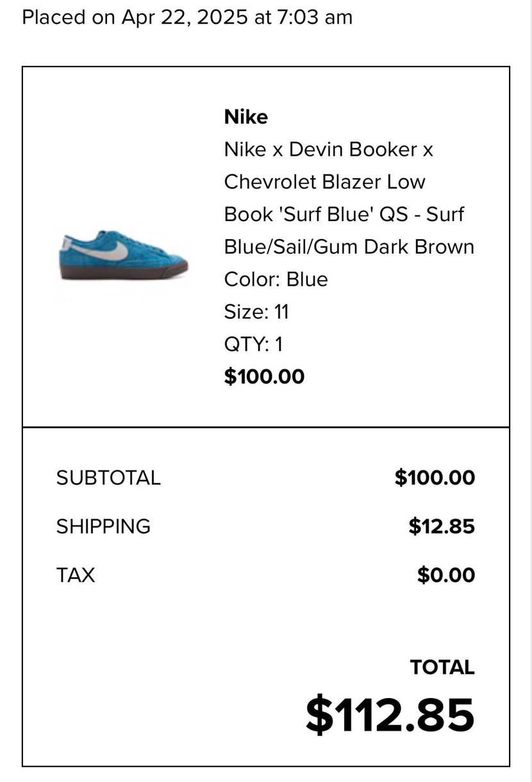
Task: Click the product title Nike x Devin Booker
Action: click(x=328, y=149)
